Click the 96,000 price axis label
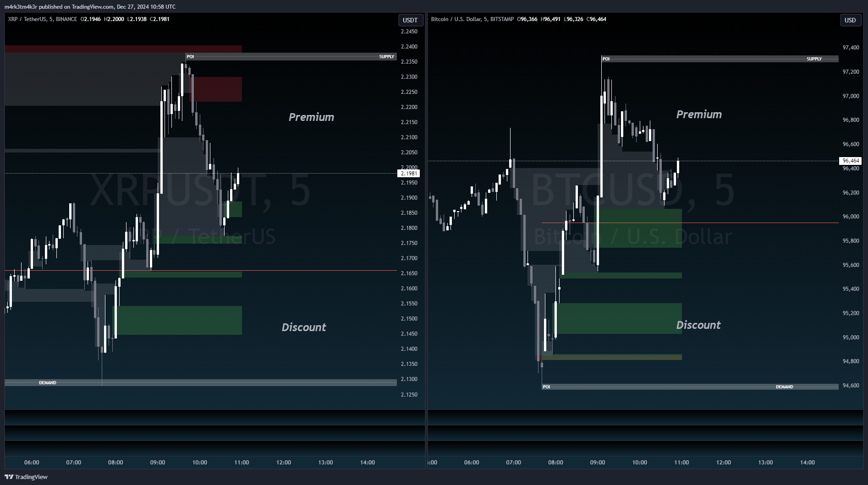 (x=851, y=217)
